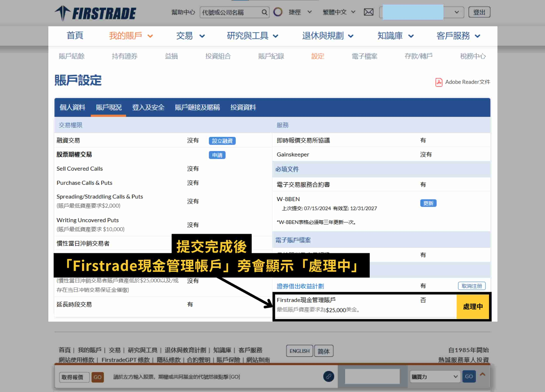Select the 延長時段交易 row label
545x392 pixels.
pos(74,304)
